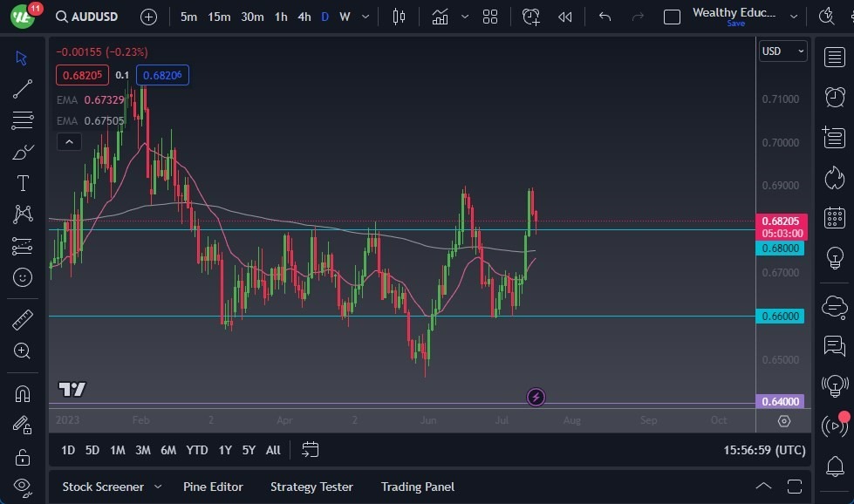Open the USD currency dropdown

click(x=781, y=51)
